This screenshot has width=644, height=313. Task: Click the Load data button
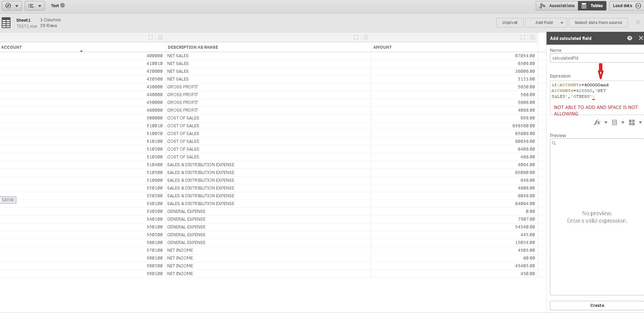click(x=626, y=6)
